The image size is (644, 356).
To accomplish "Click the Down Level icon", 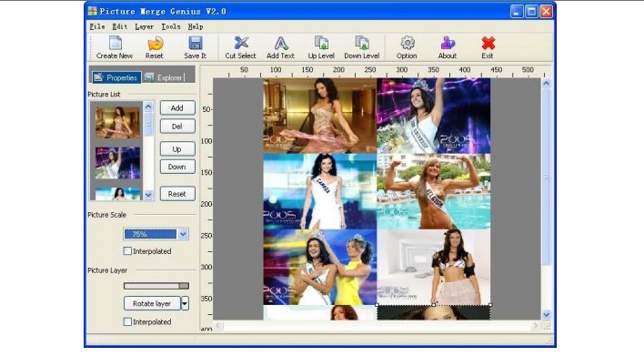I will point(361,43).
